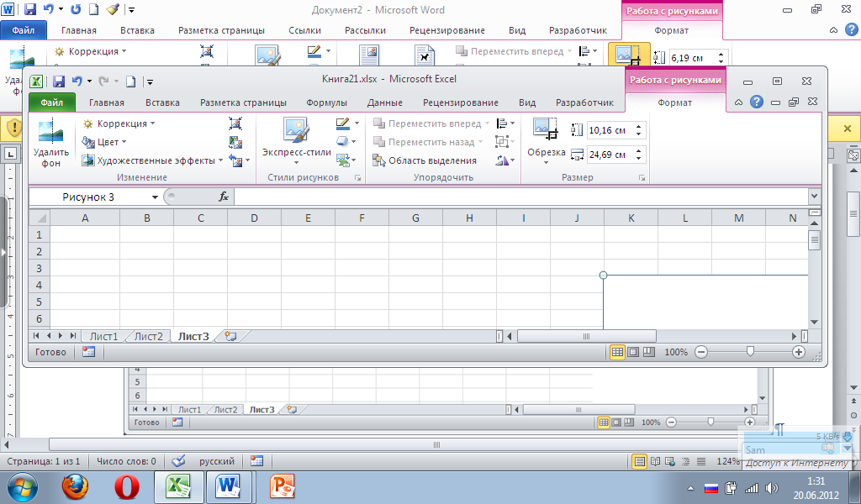The height and width of the screenshot is (504, 861).
Task: Click Save icon in Excel quick access toolbar
Action: (x=59, y=81)
